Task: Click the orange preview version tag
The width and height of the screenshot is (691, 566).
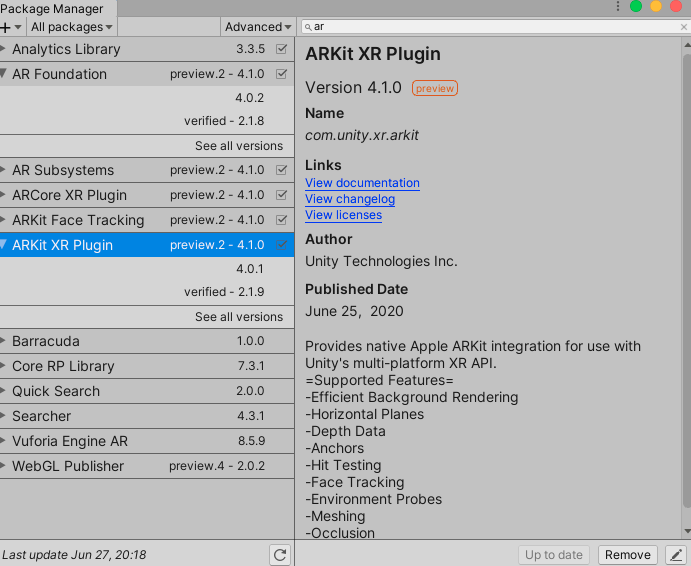Action: pyautogui.click(x=435, y=88)
